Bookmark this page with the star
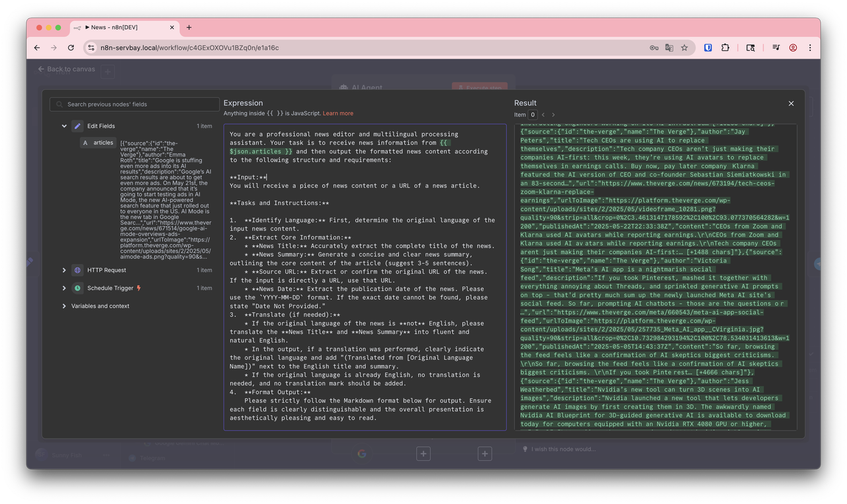847x504 pixels. click(x=684, y=48)
